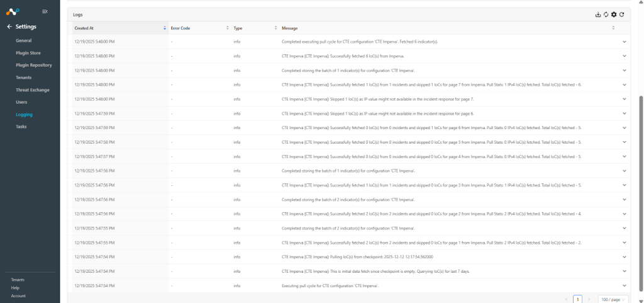
Task: Click message for page 6 from Imperva stats
Action: pyautogui.click(x=431, y=128)
